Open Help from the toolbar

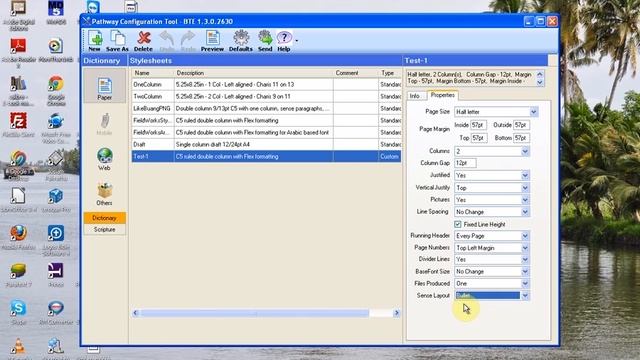[x=284, y=41]
